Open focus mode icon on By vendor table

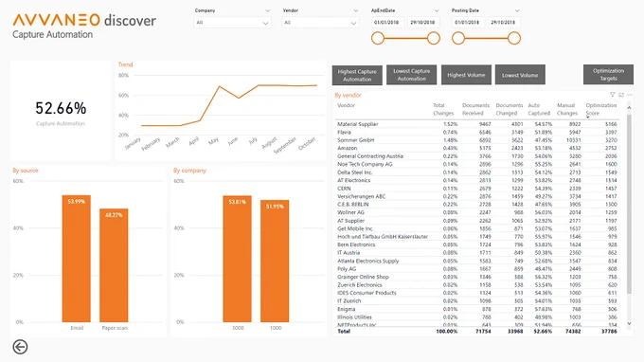[621, 95]
